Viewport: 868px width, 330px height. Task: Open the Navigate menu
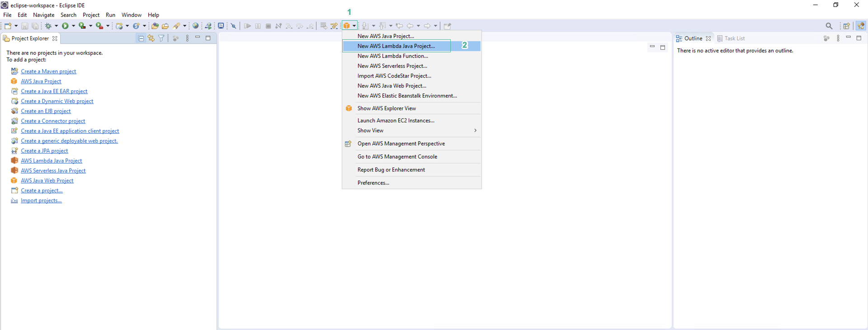click(43, 15)
